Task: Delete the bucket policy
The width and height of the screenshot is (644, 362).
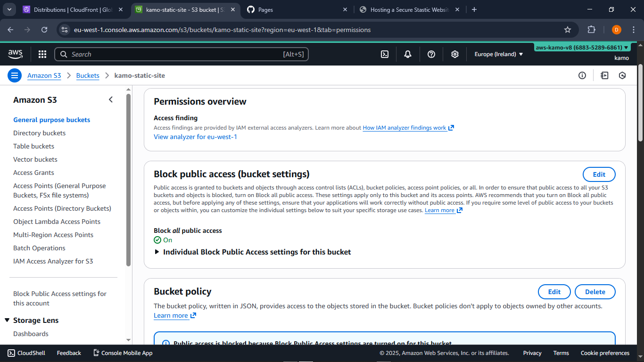Action: tap(594, 291)
